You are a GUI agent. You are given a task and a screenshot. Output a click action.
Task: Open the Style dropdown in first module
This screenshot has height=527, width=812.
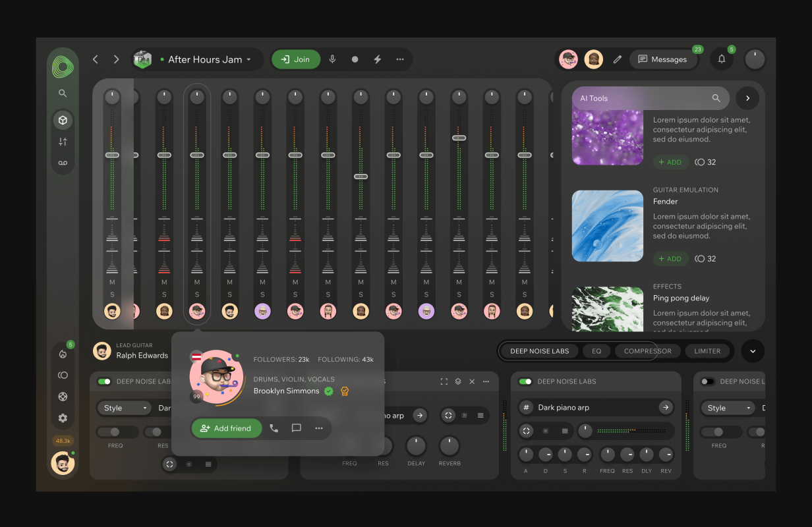pos(126,408)
